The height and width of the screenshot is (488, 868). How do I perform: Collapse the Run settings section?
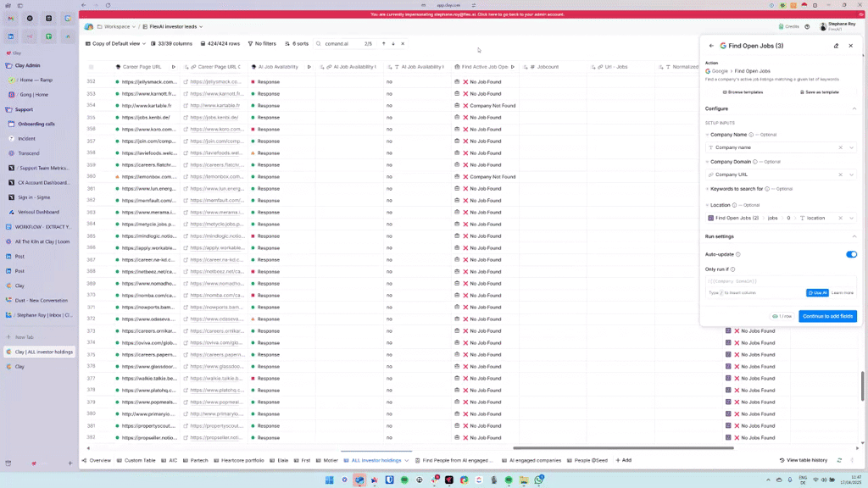[x=854, y=236]
